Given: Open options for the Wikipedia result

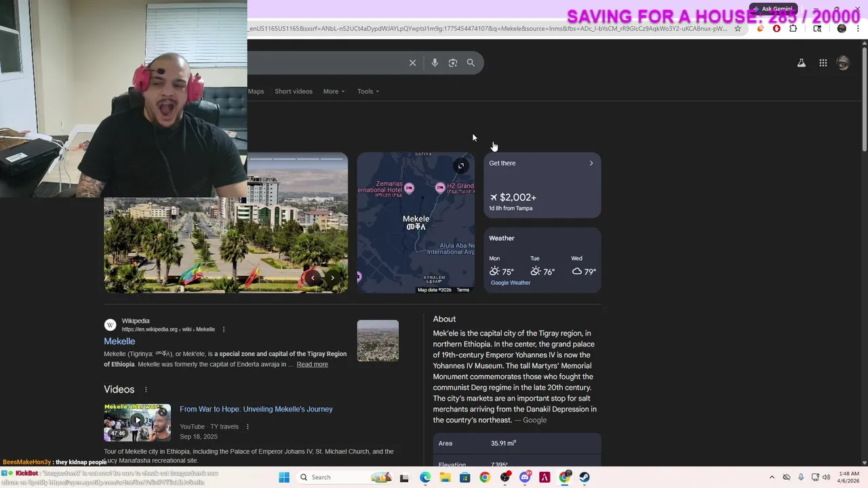Looking at the screenshot, I should (224, 329).
